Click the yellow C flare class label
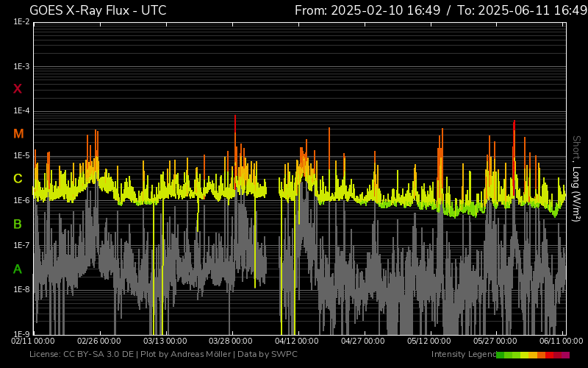 18,178
